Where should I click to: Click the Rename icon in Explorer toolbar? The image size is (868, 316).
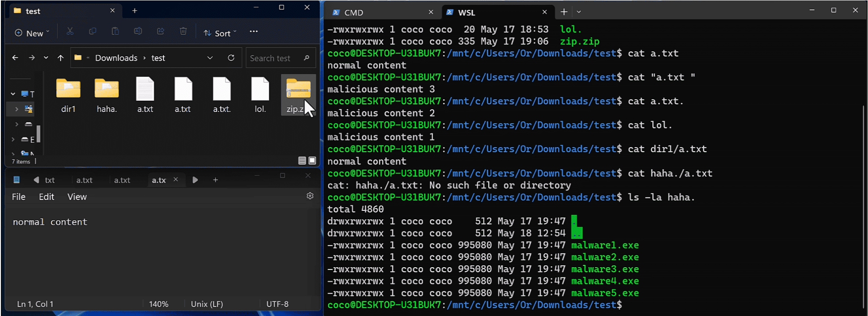point(138,31)
